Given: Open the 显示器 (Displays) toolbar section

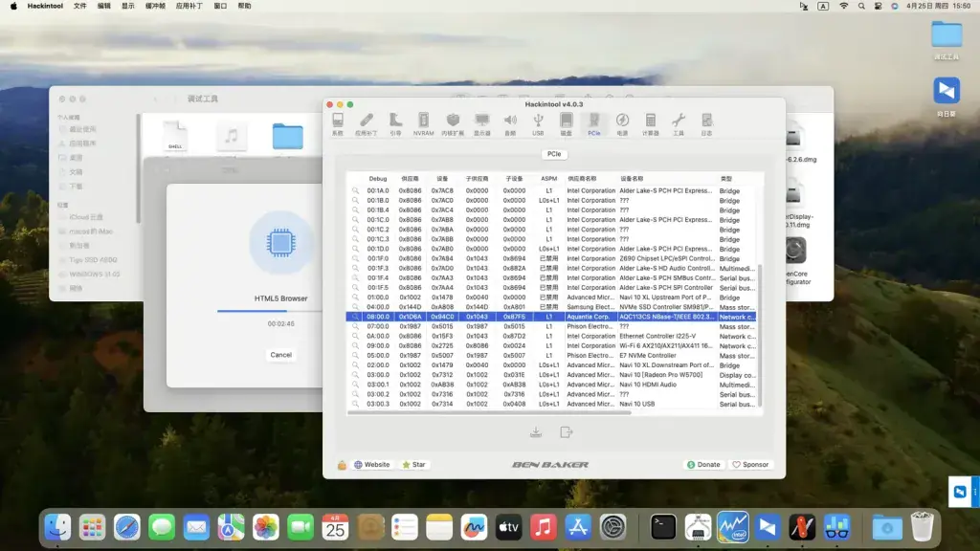Looking at the screenshot, I should point(482,123).
